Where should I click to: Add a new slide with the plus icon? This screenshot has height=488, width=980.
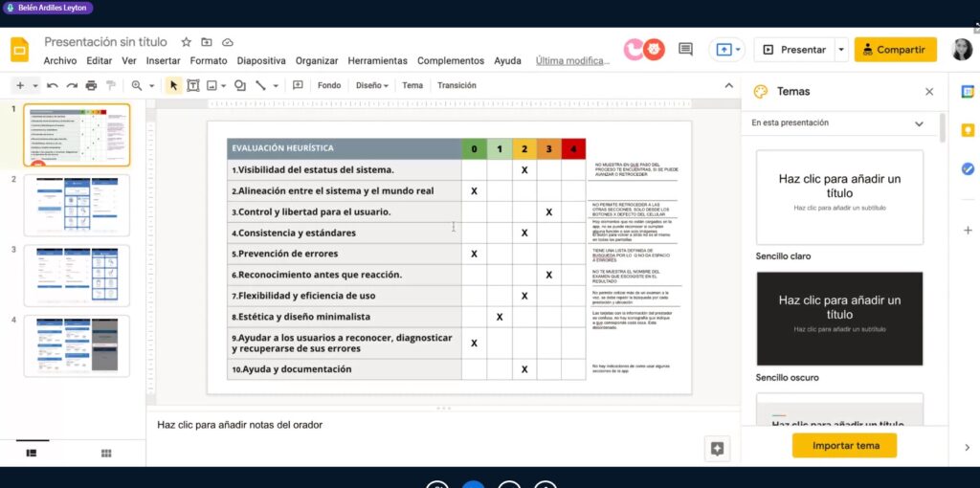click(20, 85)
